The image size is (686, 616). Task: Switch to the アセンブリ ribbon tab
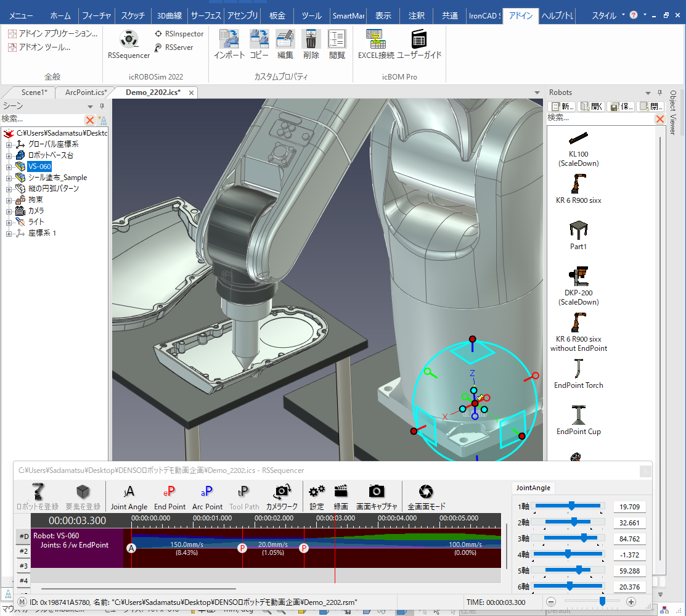[x=242, y=15]
